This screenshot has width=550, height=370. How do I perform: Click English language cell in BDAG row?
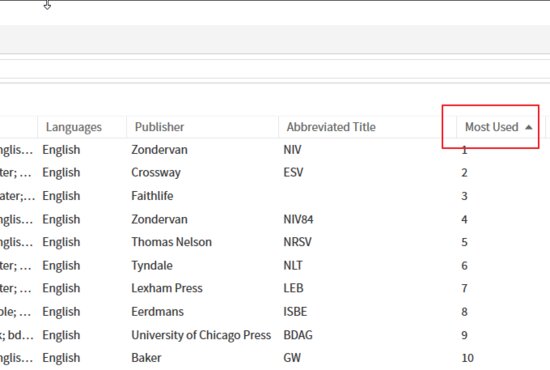pos(61,335)
